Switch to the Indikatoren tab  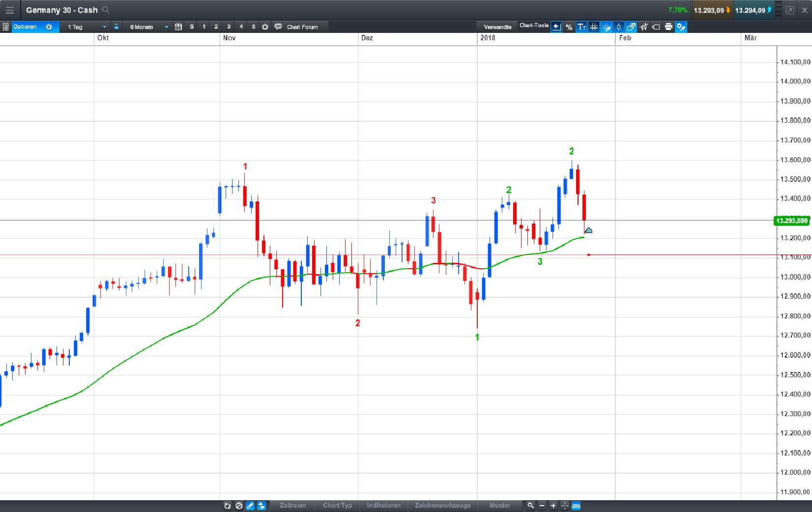click(x=383, y=506)
